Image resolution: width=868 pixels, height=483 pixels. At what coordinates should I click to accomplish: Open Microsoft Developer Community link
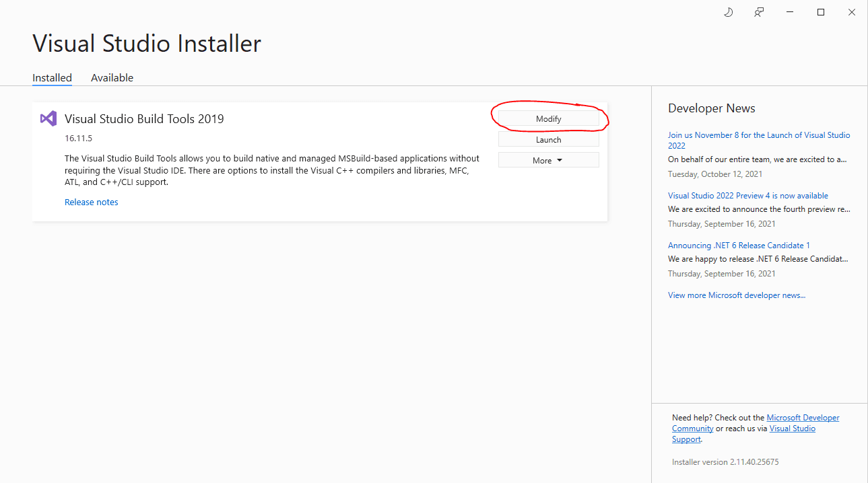[756, 423]
